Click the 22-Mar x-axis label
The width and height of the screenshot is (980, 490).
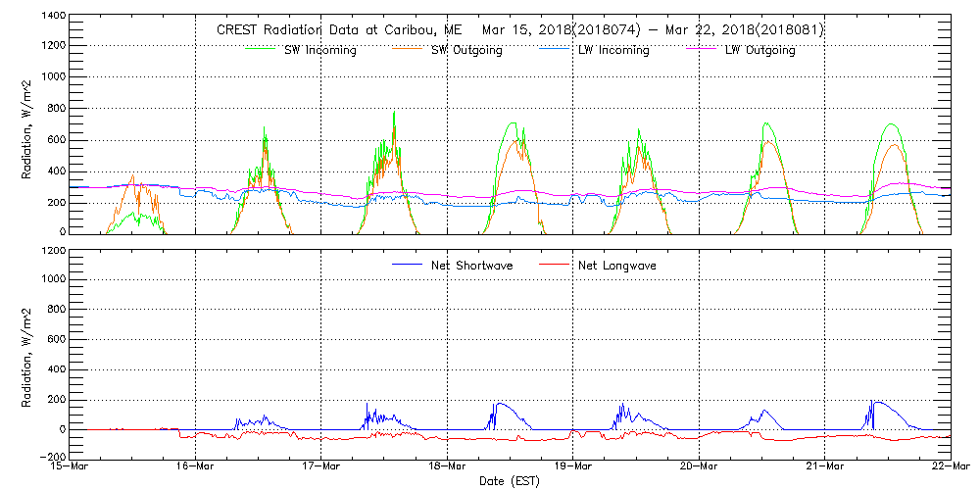click(x=951, y=467)
